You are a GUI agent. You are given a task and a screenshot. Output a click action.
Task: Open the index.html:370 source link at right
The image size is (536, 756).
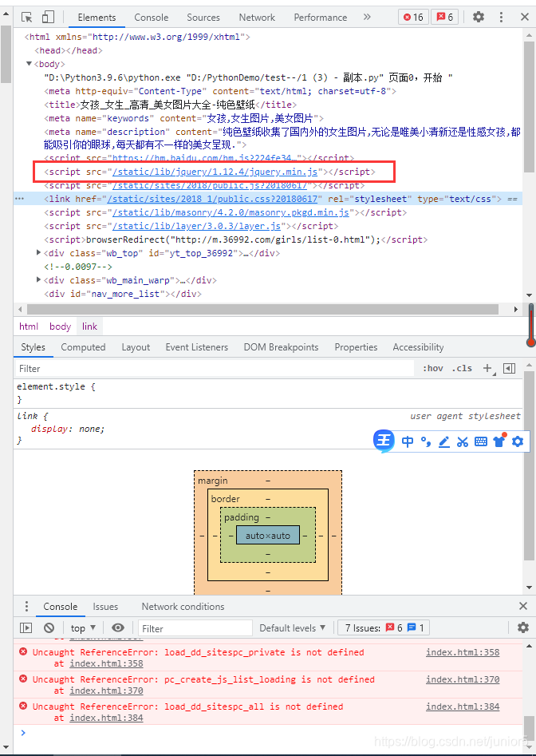click(463, 679)
